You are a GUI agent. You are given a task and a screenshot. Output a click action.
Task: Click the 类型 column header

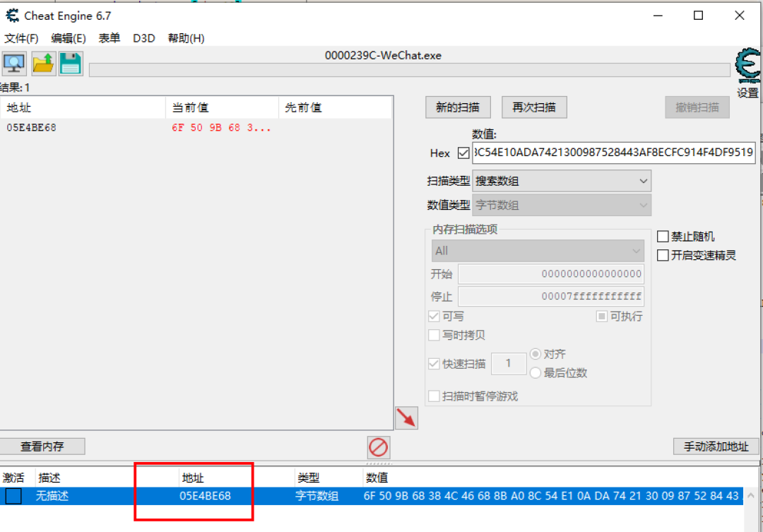309,478
